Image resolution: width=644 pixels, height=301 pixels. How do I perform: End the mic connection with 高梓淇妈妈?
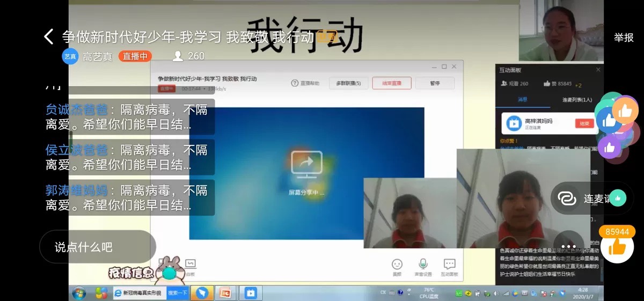(x=583, y=123)
